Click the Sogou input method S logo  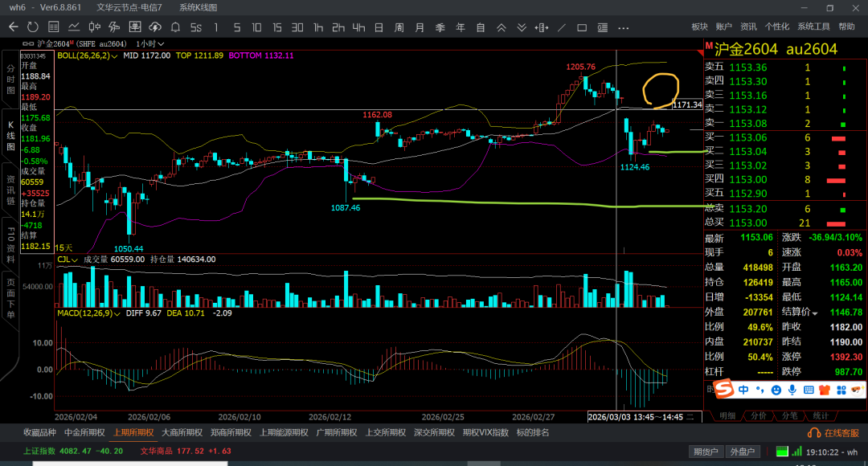click(723, 389)
